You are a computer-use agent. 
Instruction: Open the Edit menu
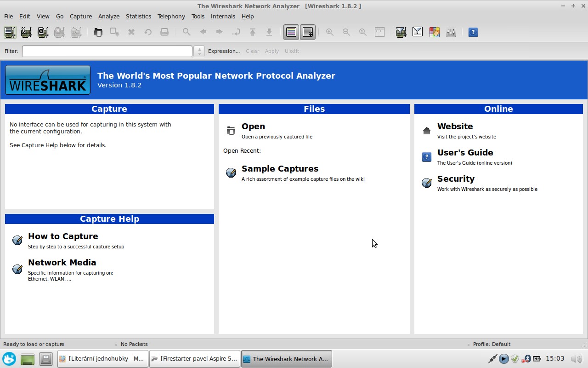click(x=24, y=16)
